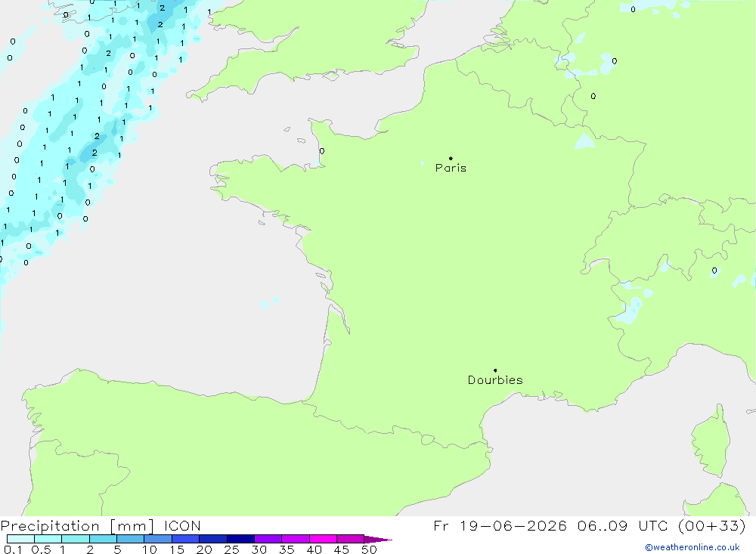
Task: Click the lightest 0.1 mm legend swatch
Action: (x=20, y=539)
